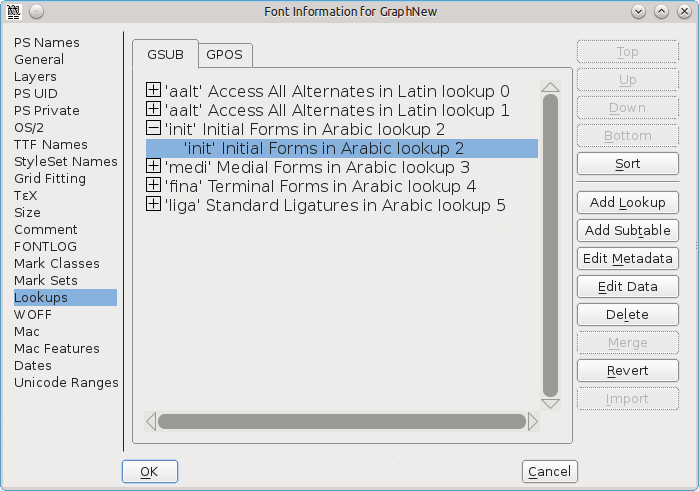The image size is (699, 491).
Task: Click the Edit Metadata button
Action: point(627,259)
